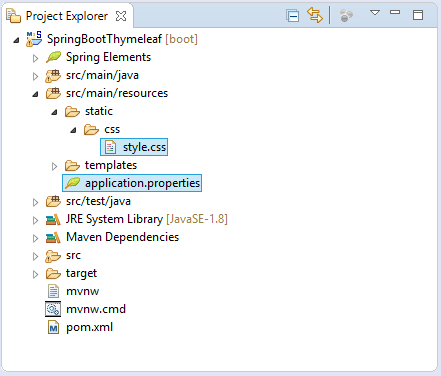Expand the Spring Elements node
This screenshot has height=376, width=441.
pyautogui.click(x=35, y=58)
